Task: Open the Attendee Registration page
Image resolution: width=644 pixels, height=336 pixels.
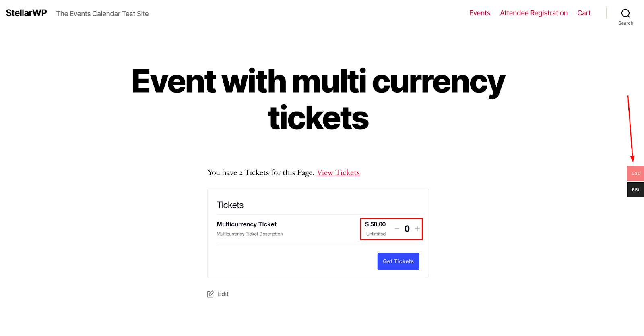Action: click(x=533, y=12)
